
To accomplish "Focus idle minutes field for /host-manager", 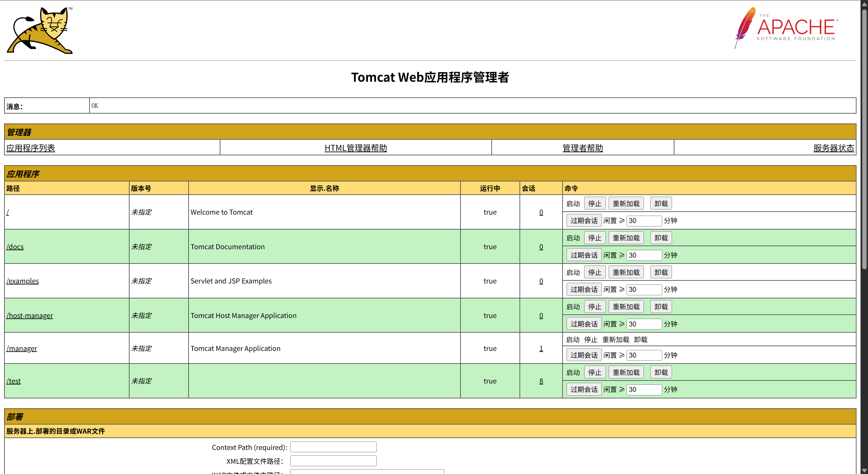I will point(644,324).
